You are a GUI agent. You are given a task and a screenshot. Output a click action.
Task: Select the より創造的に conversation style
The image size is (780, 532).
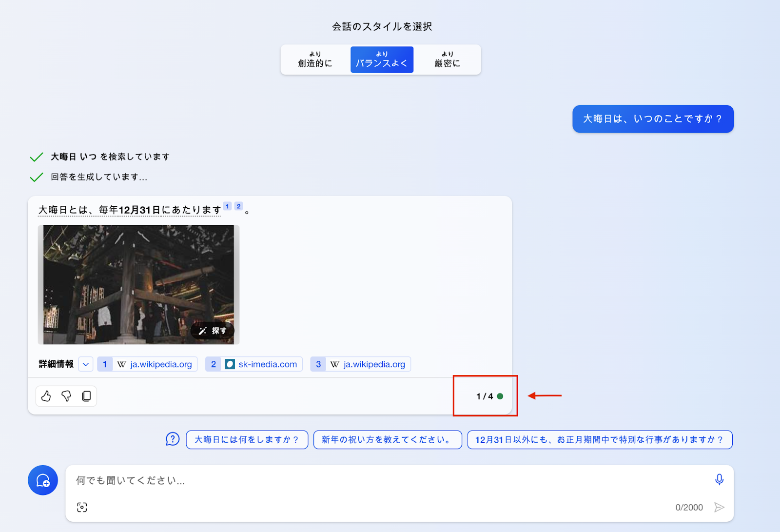tap(314, 59)
